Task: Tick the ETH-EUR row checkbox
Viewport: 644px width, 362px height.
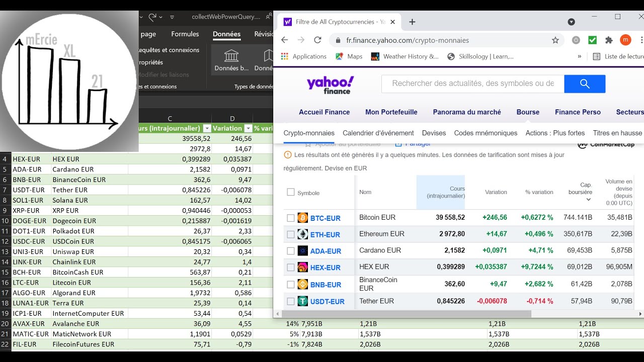Action: (291, 234)
